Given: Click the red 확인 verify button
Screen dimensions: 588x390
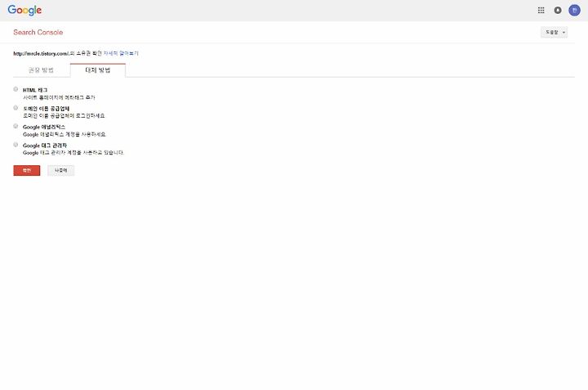Looking at the screenshot, I should (27, 170).
